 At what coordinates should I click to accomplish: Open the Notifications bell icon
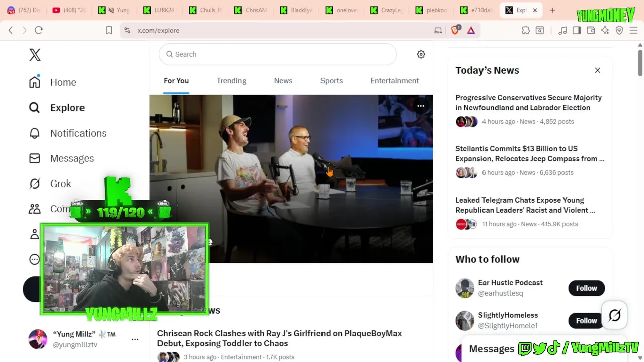[x=34, y=133]
